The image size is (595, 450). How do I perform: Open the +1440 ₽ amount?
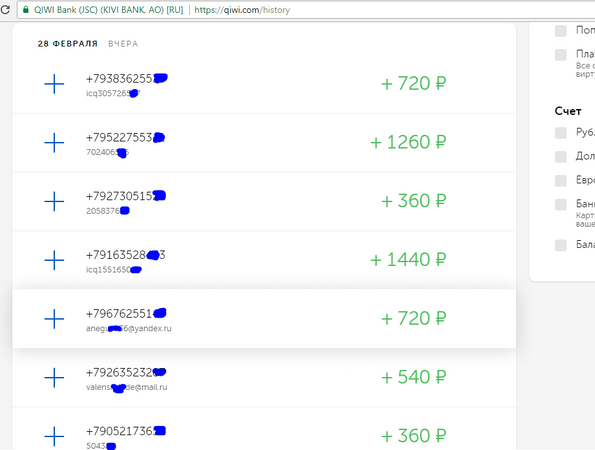(x=408, y=260)
